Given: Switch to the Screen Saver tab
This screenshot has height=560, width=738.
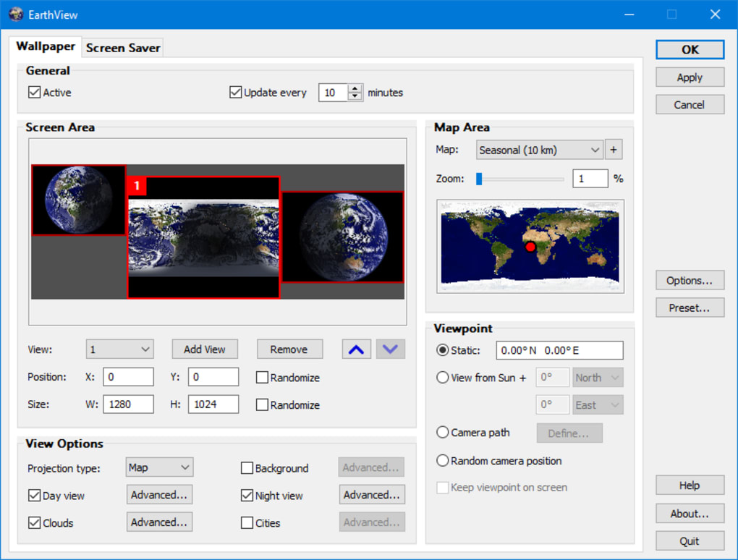Looking at the screenshot, I should coord(123,48).
